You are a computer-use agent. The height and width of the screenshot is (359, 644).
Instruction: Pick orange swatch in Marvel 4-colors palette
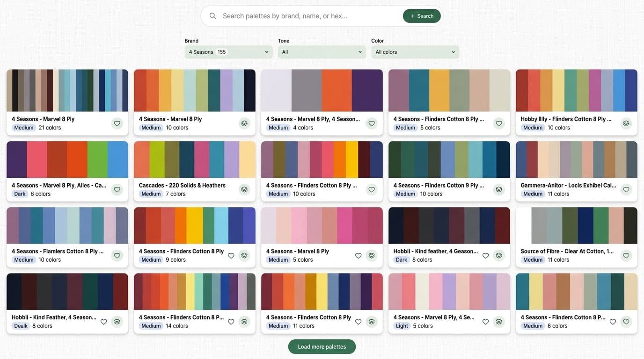337,91
